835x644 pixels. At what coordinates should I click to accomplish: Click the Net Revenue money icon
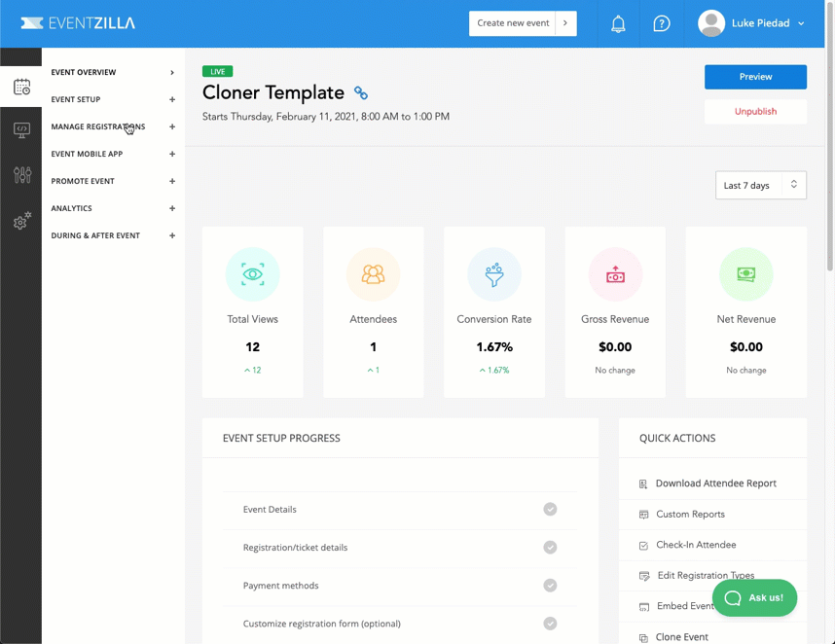tap(746, 274)
